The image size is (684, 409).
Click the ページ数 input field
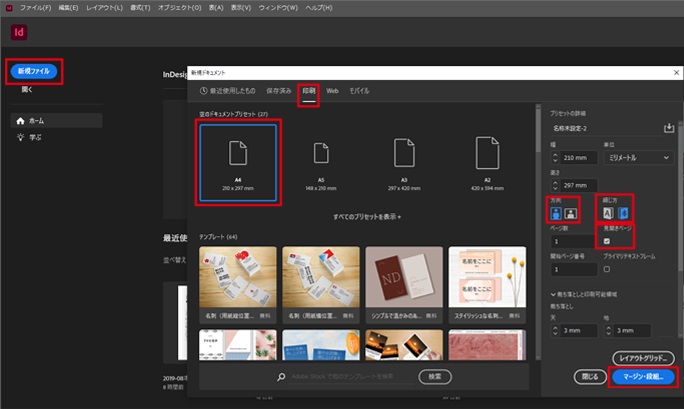point(574,241)
